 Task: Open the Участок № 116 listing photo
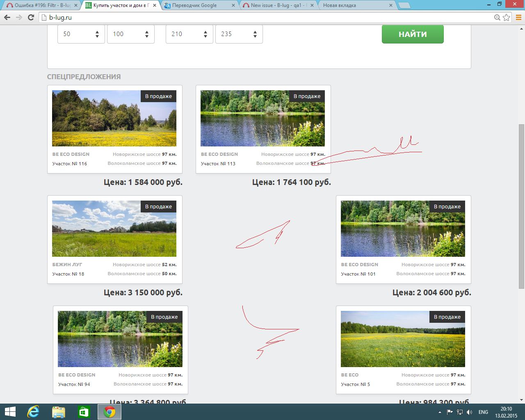click(114, 118)
